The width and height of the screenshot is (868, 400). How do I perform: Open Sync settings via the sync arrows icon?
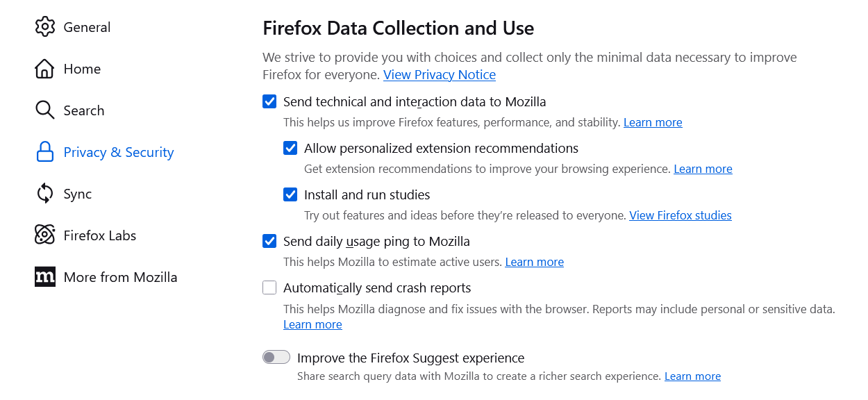(44, 193)
